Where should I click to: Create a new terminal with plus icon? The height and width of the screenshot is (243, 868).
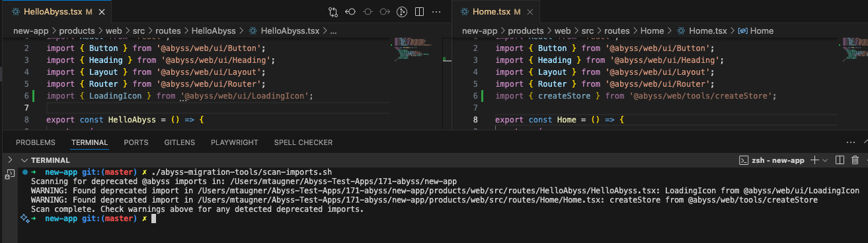point(814,160)
